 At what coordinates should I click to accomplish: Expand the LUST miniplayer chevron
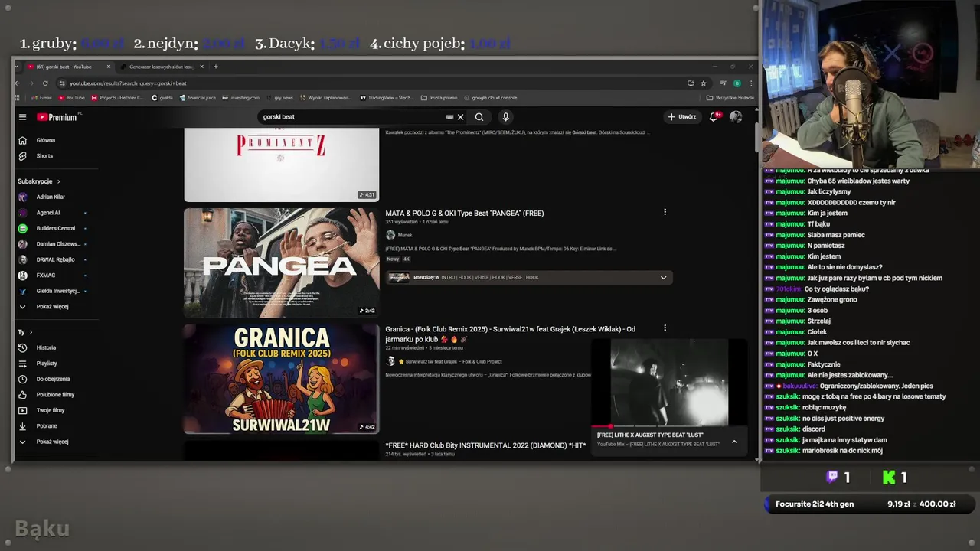[733, 442]
